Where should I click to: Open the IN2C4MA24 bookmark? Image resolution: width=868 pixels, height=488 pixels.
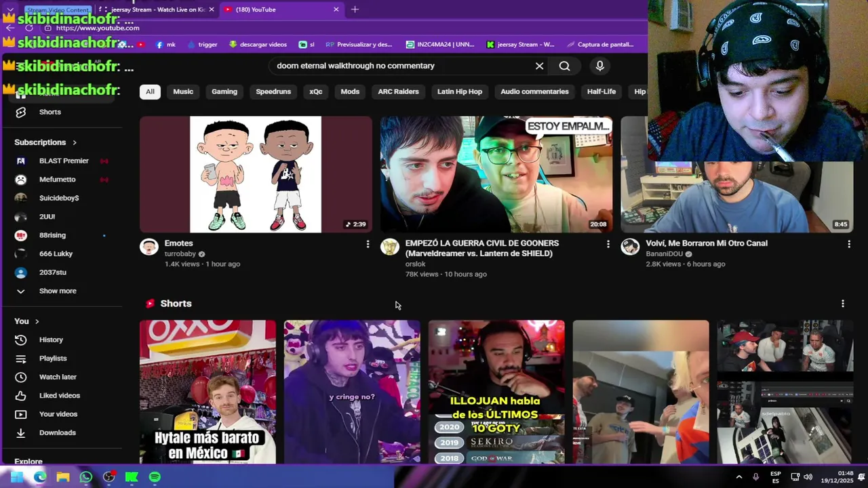tap(439, 45)
